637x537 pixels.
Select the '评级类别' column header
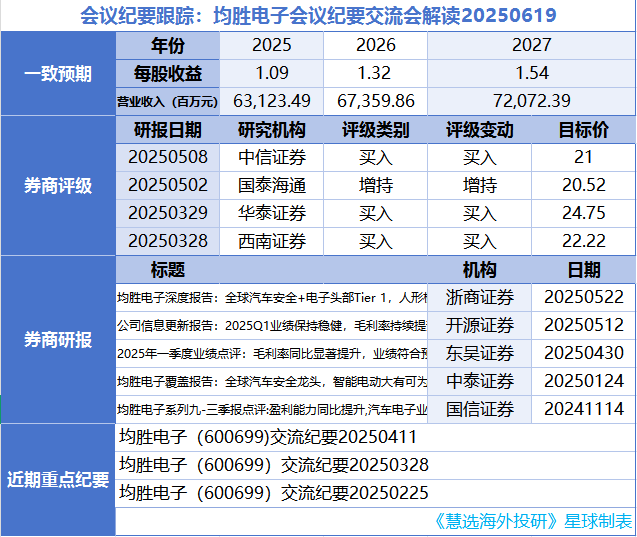click(375, 130)
